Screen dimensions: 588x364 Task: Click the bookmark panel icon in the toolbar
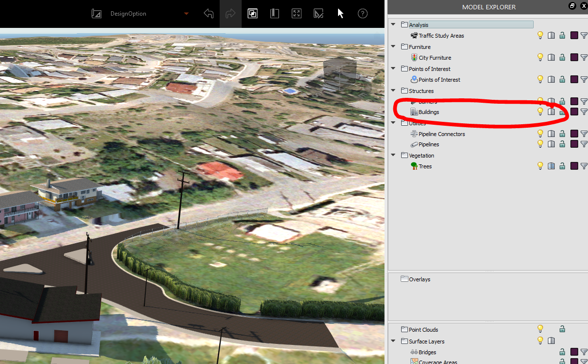(274, 14)
